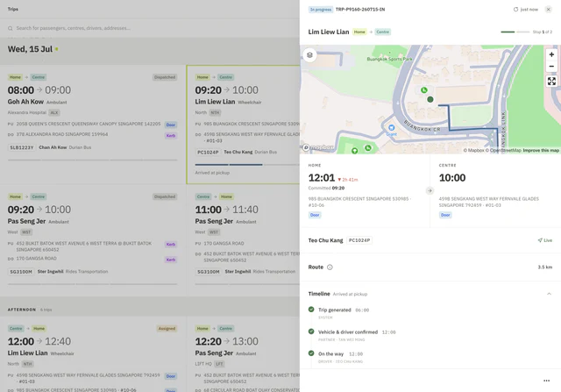Click the 3.5 km route distance

tap(545, 267)
